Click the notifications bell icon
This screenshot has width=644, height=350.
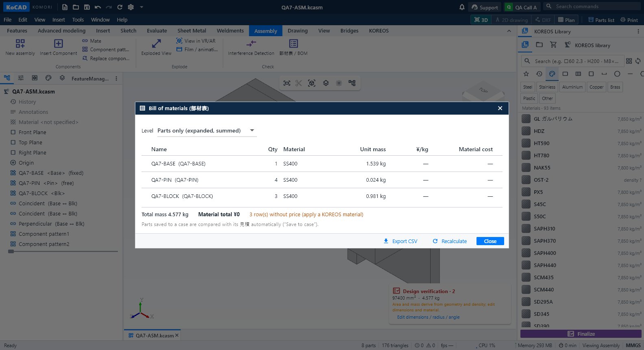pyautogui.click(x=462, y=7)
